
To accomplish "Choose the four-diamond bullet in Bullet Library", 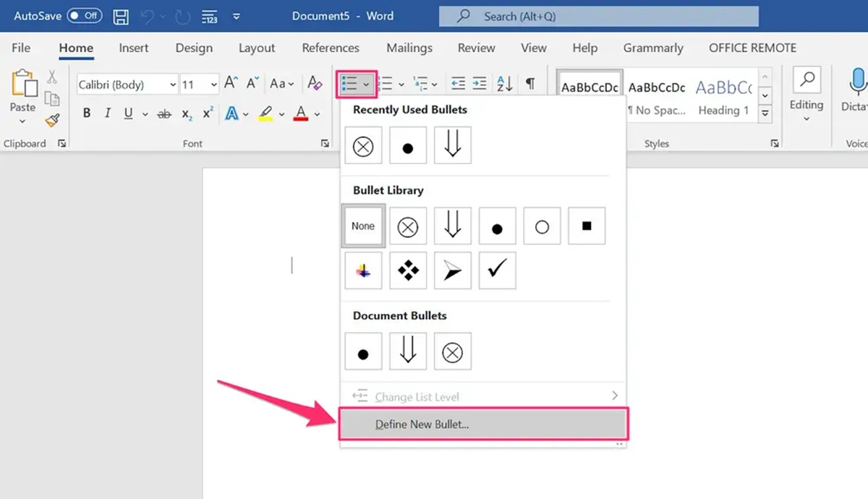I will 408,271.
